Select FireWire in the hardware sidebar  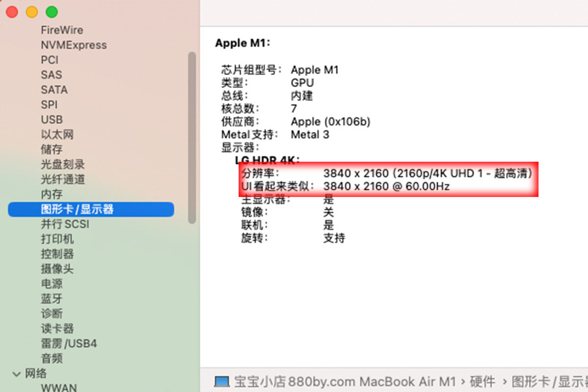[62, 30]
